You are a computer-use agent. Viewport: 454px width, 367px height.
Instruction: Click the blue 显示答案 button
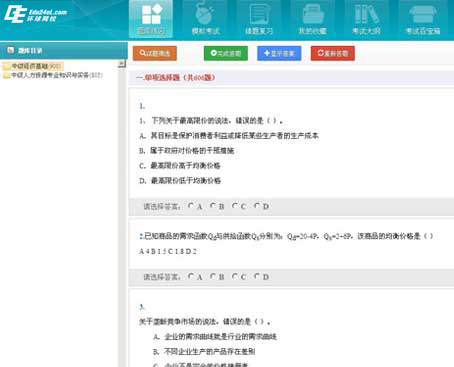tap(279, 53)
